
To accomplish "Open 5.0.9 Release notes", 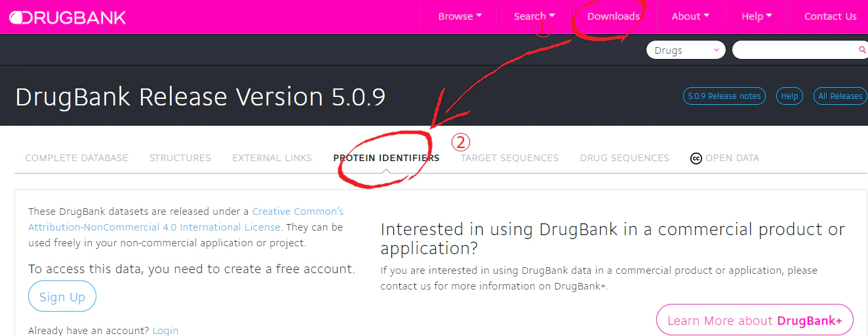I will (724, 96).
